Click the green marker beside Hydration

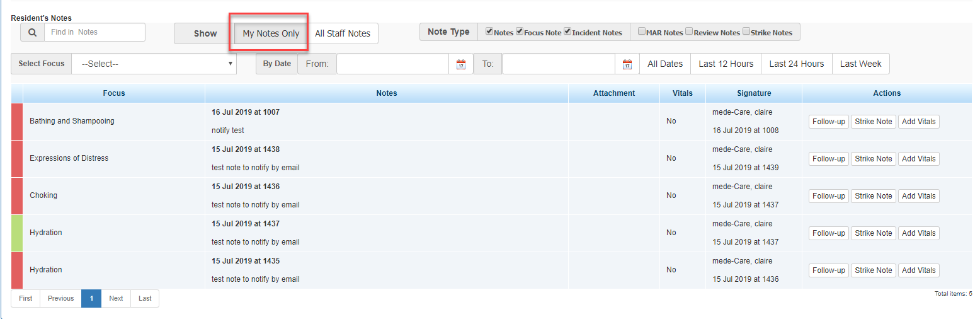click(17, 233)
